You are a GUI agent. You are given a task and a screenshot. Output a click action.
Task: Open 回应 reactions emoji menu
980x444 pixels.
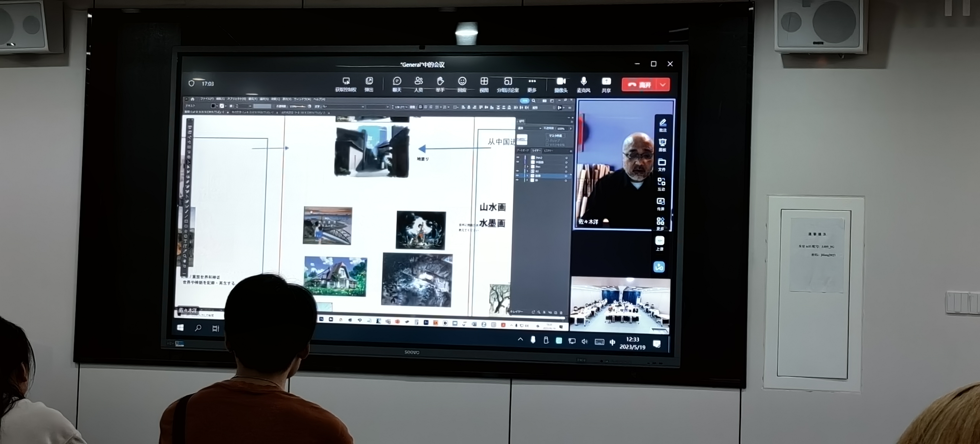point(462,81)
